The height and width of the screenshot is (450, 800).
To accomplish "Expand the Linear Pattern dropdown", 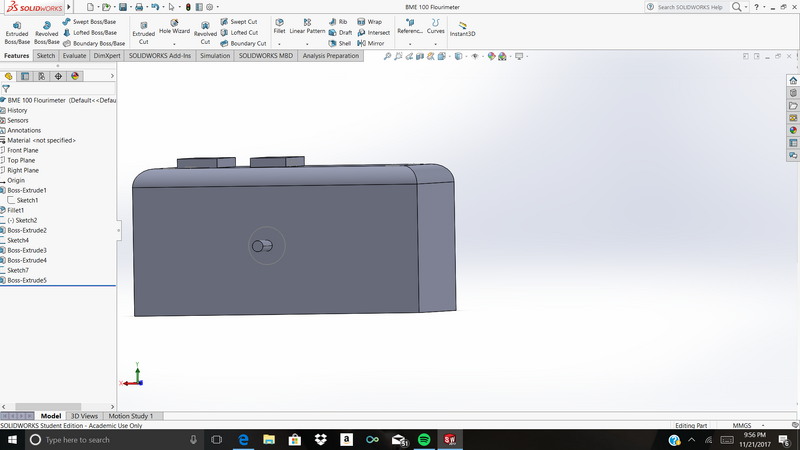I will coord(307,43).
